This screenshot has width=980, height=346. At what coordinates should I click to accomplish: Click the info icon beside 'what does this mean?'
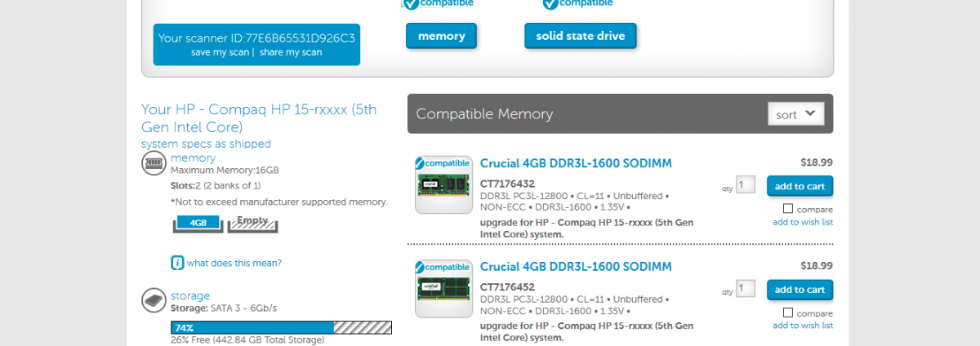coord(177,263)
